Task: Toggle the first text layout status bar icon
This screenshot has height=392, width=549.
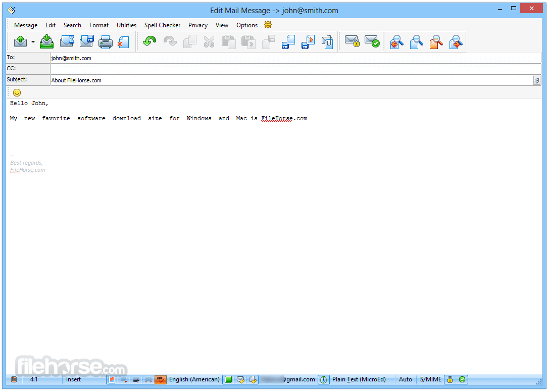Action: coord(112,379)
